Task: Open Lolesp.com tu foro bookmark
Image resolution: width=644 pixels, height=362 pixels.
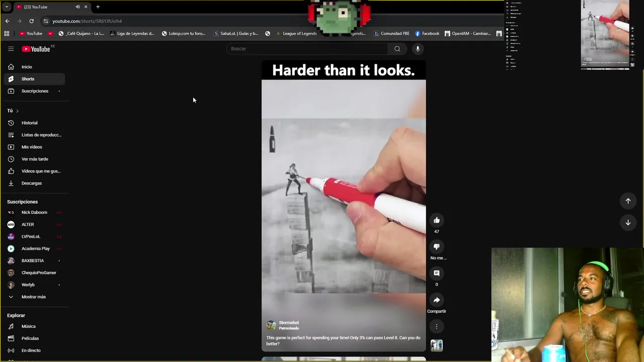Action: (183, 34)
